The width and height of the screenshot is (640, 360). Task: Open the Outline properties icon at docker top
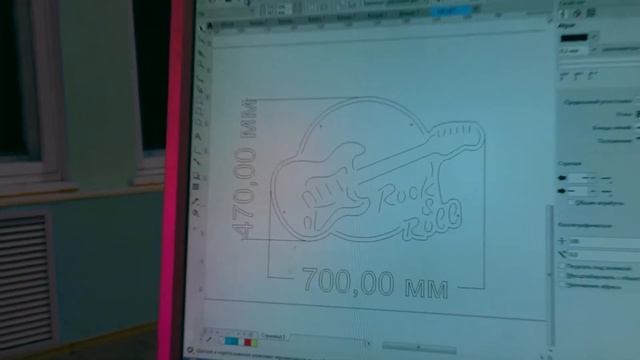(x=564, y=13)
